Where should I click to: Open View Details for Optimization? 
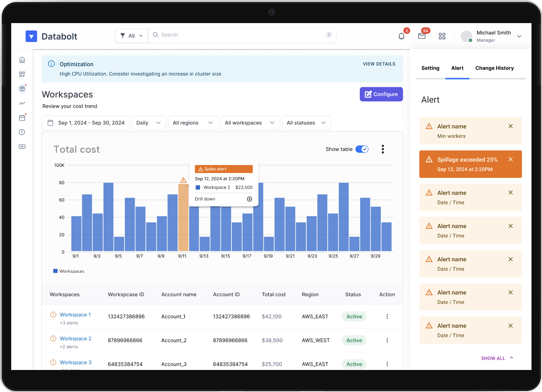pyautogui.click(x=379, y=64)
